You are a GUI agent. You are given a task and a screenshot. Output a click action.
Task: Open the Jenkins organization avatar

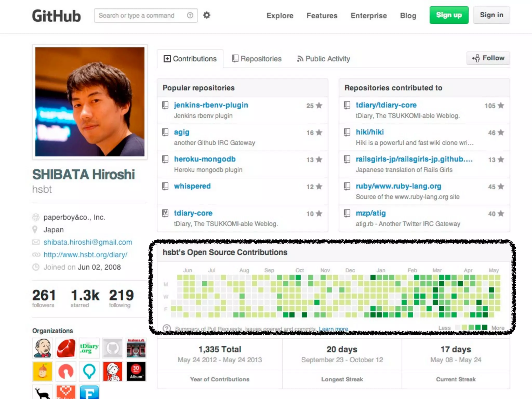[43, 348]
